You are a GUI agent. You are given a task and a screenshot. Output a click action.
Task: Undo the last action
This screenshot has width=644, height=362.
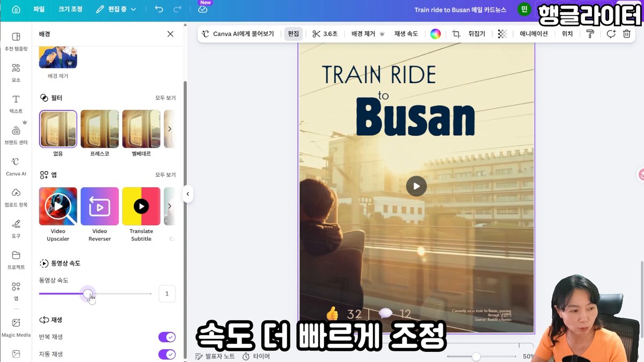[159, 10]
